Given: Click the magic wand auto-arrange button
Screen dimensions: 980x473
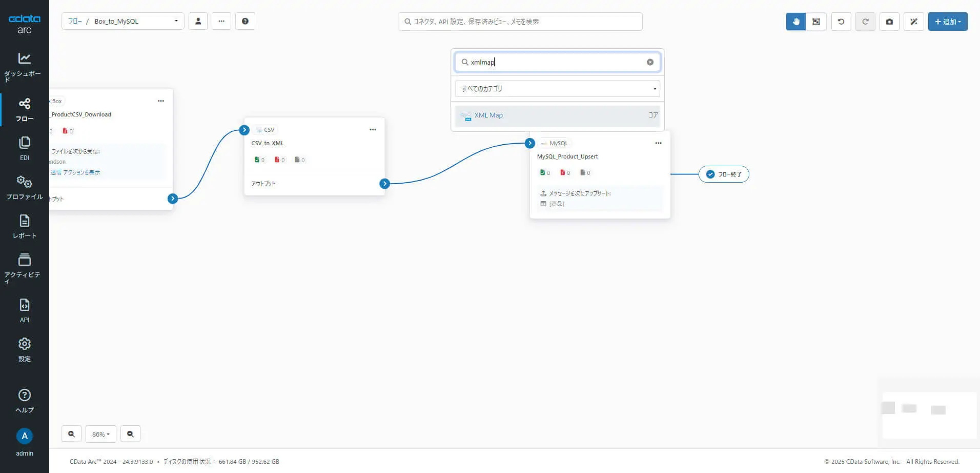Looking at the screenshot, I should pyautogui.click(x=914, y=22).
